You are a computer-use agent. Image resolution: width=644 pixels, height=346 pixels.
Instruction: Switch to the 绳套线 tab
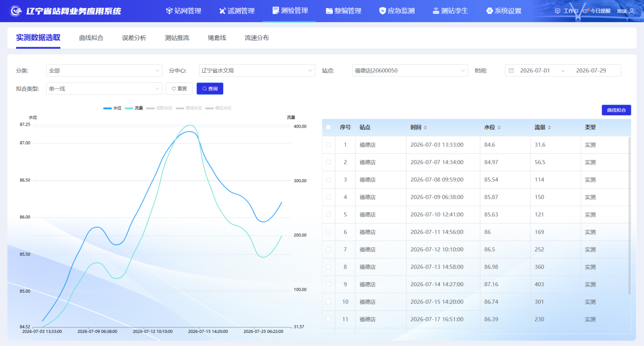pos(217,38)
